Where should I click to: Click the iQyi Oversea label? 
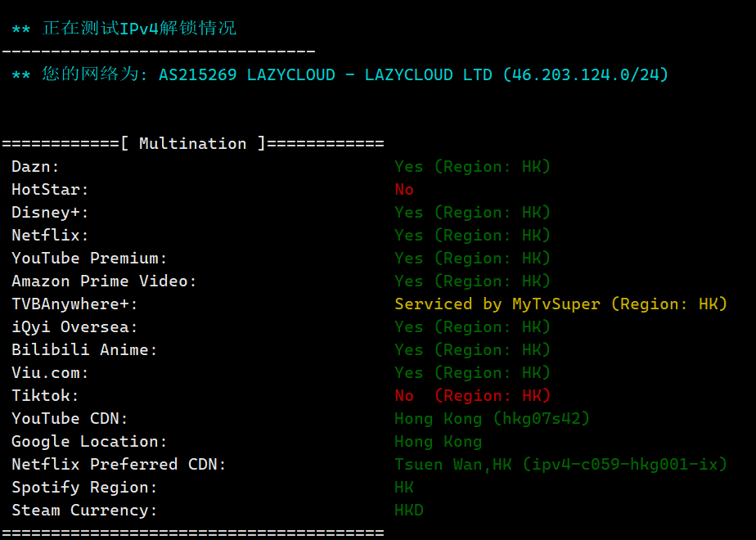(x=74, y=327)
